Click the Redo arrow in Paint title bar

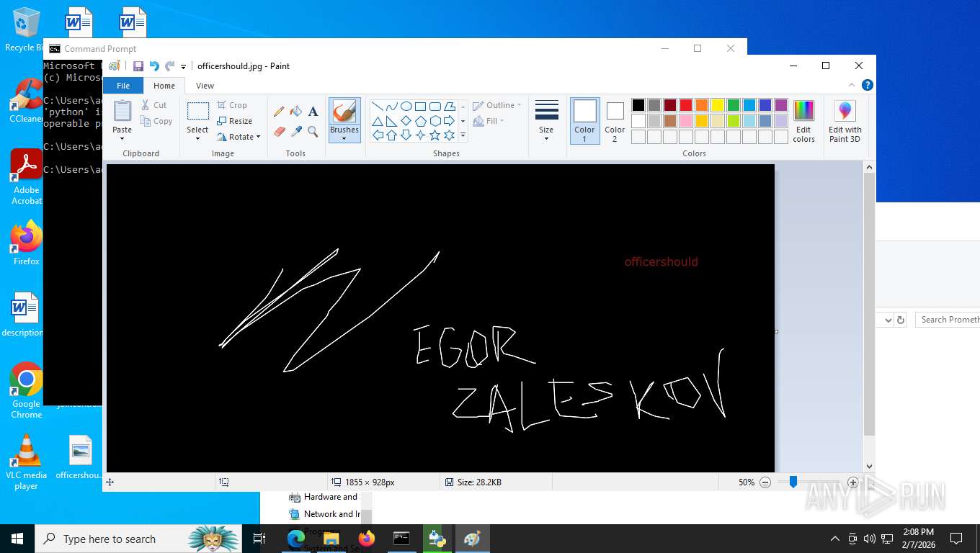(x=169, y=66)
